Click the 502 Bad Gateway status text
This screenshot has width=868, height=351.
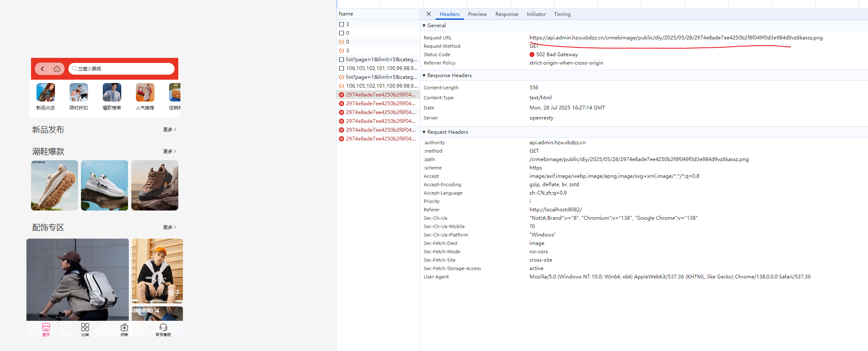click(557, 55)
